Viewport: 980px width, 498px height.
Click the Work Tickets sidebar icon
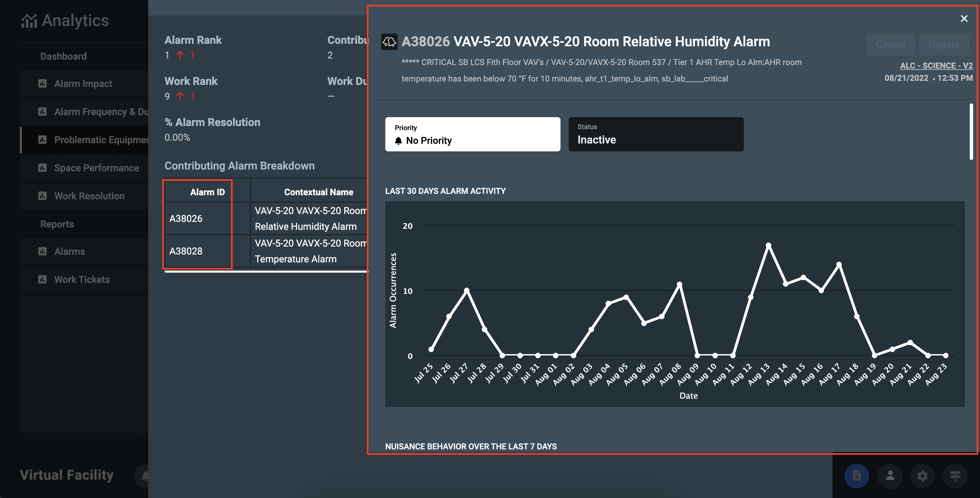pos(42,279)
